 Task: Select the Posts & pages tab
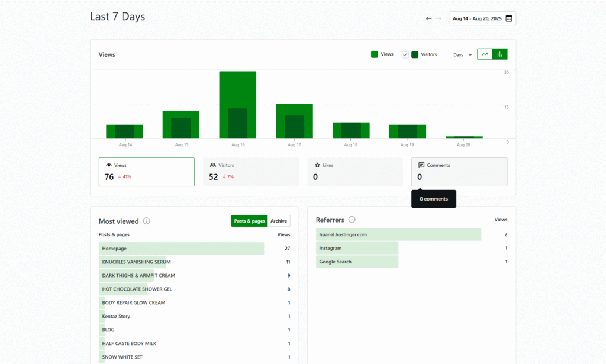coord(249,221)
